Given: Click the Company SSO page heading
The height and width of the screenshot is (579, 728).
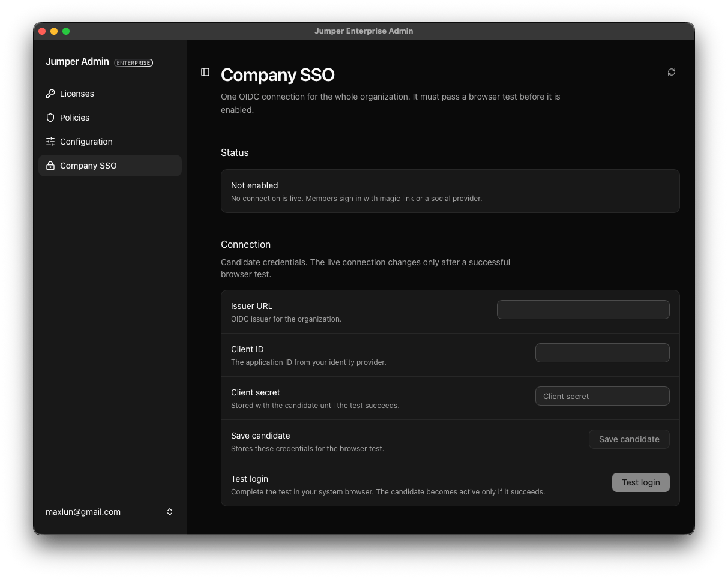Looking at the screenshot, I should 278,75.
